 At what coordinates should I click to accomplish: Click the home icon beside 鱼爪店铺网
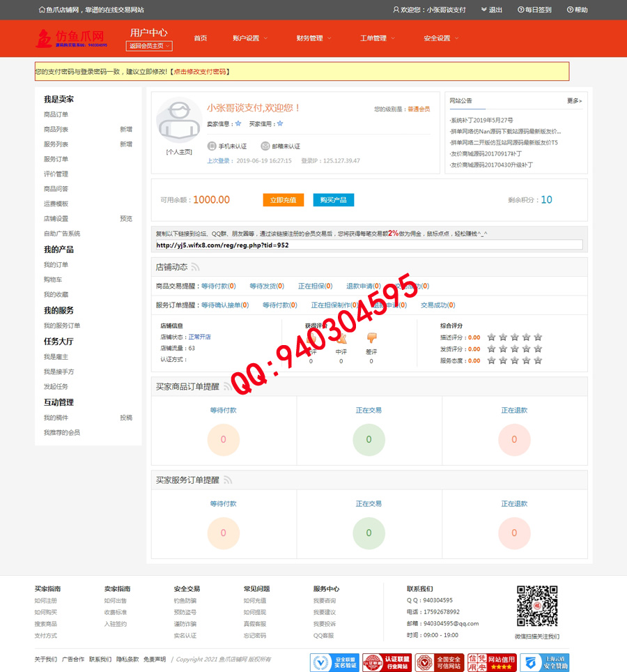pyautogui.click(x=41, y=10)
